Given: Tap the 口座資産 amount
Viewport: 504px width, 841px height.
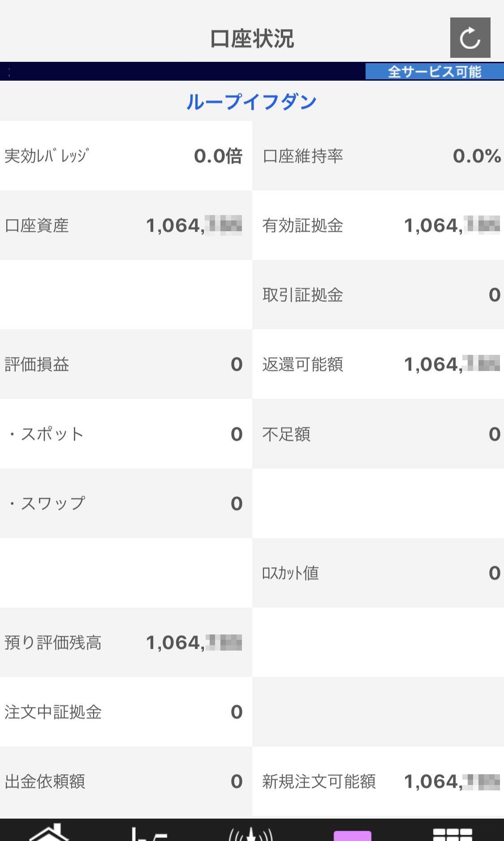Looking at the screenshot, I should coord(194,225).
